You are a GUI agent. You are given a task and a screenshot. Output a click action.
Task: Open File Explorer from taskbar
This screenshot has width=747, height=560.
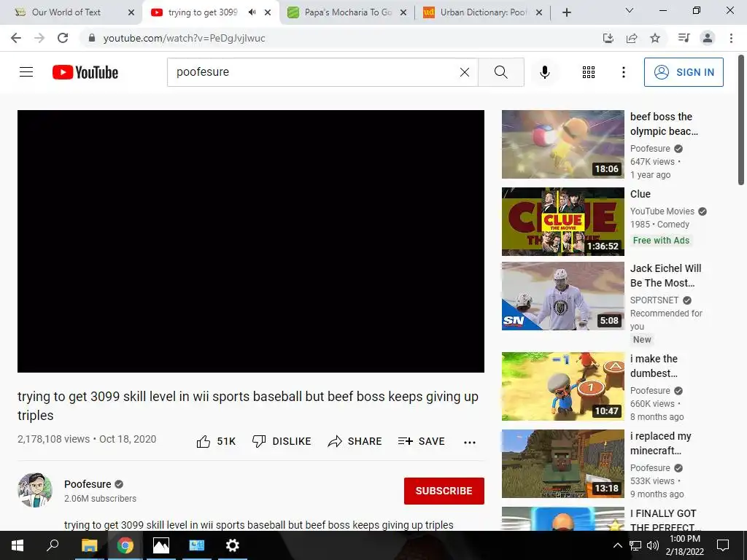[x=89, y=545]
